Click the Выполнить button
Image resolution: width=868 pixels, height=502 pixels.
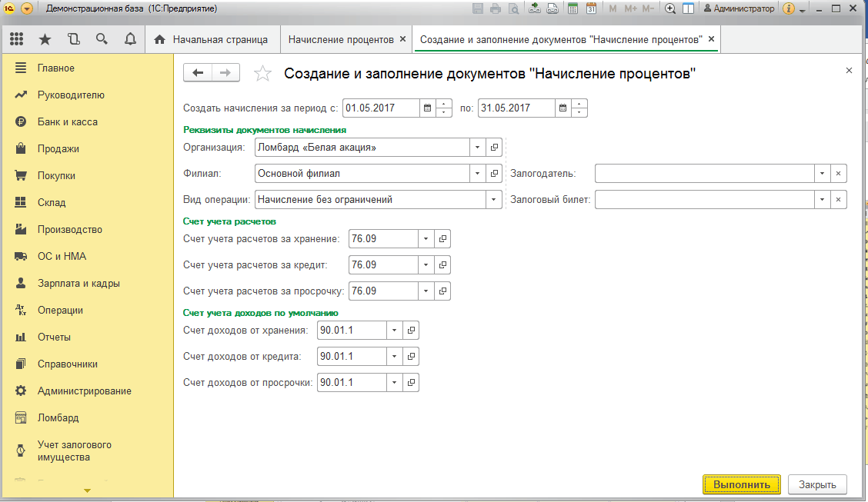click(x=742, y=484)
